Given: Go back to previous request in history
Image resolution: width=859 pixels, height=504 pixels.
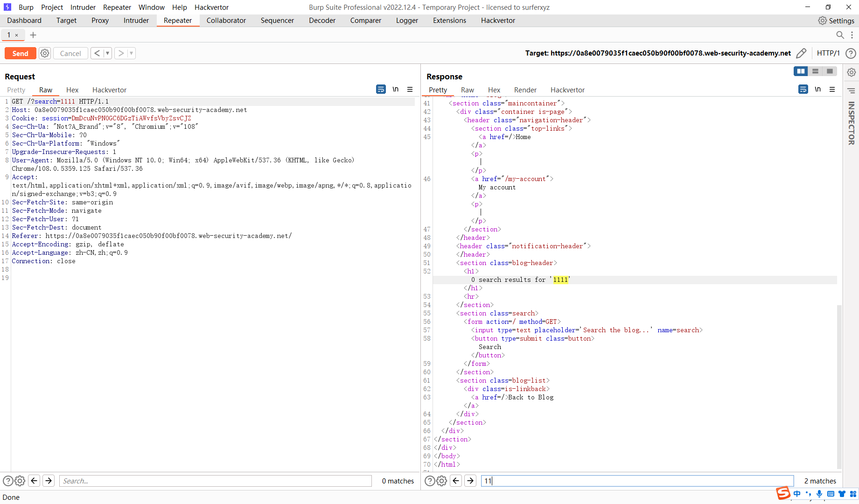Looking at the screenshot, I should pyautogui.click(x=97, y=53).
